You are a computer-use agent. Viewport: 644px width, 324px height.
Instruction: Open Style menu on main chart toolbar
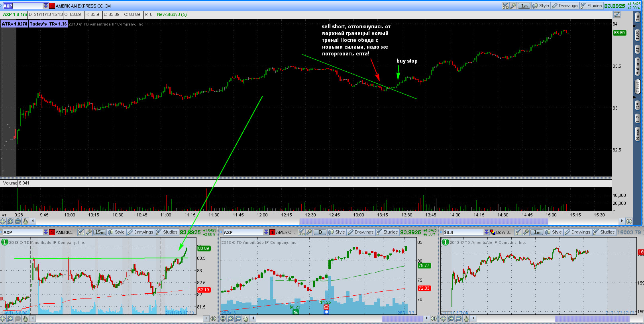point(541,6)
